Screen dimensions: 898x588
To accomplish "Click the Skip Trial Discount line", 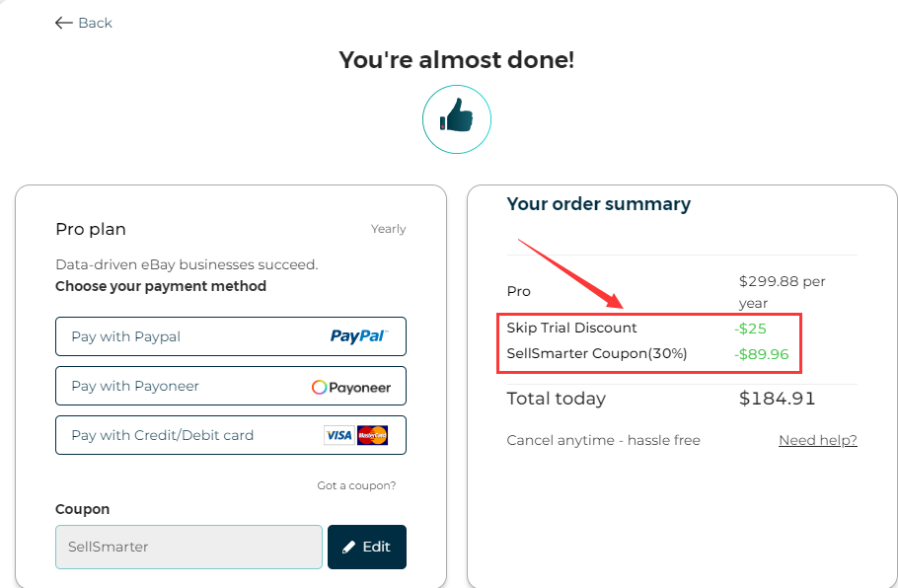I will 572,328.
